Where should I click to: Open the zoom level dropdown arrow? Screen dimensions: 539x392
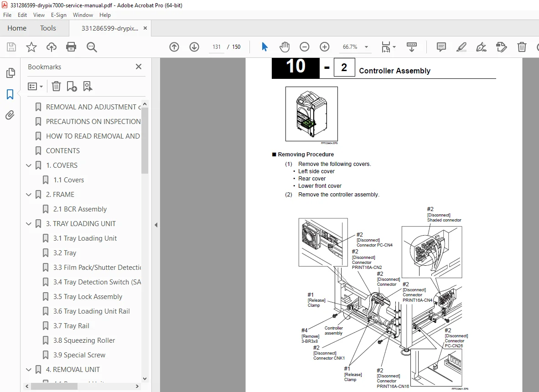coord(367,47)
